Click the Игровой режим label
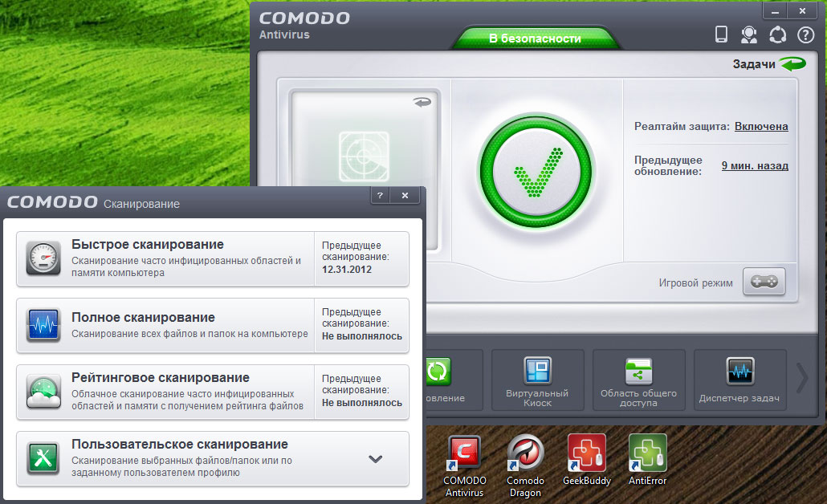827x504 pixels. click(695, 283)
